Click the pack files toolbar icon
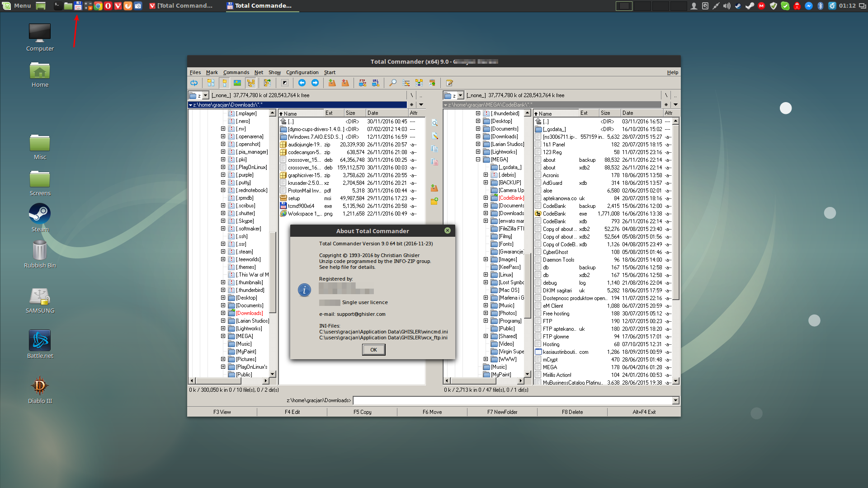The height and width of the screenshot is (488, 868). 332,83
